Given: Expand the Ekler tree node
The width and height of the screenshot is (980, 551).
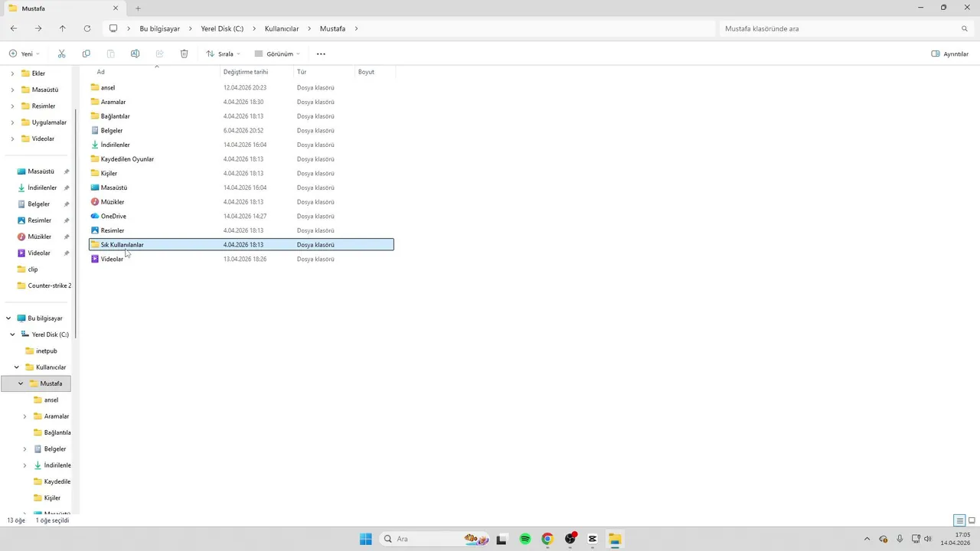Looking at the screenshot, I should (12, 73).
